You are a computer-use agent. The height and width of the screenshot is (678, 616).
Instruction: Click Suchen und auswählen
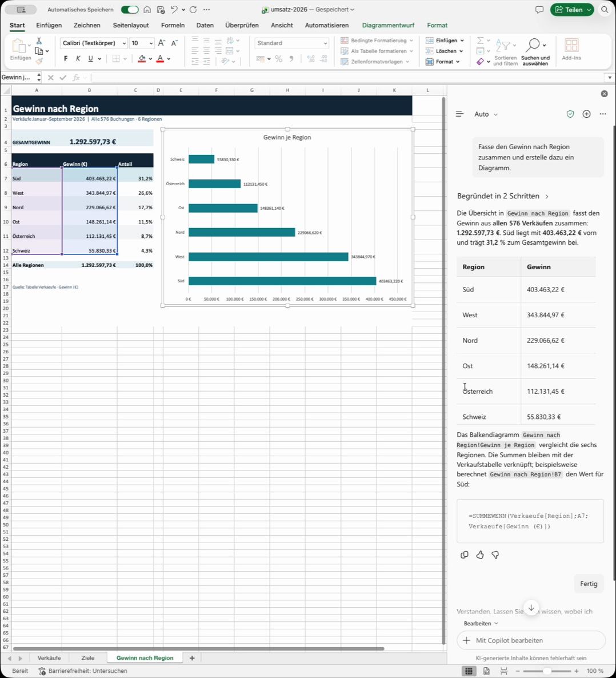pyautogui.click(x=535, y=52)
